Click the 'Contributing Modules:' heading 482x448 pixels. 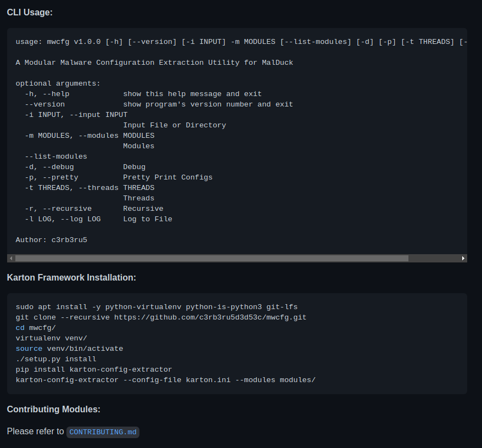53,409
